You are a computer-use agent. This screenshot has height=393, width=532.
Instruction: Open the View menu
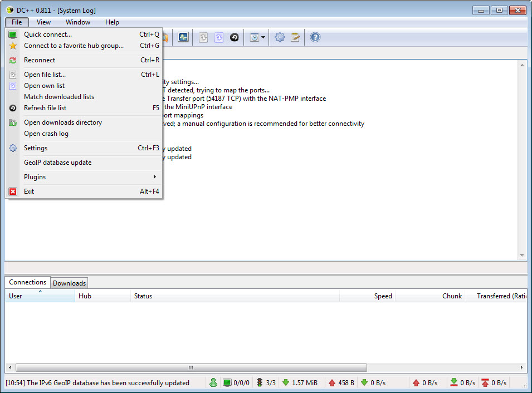pyautogui.click(x=44, y=22)
